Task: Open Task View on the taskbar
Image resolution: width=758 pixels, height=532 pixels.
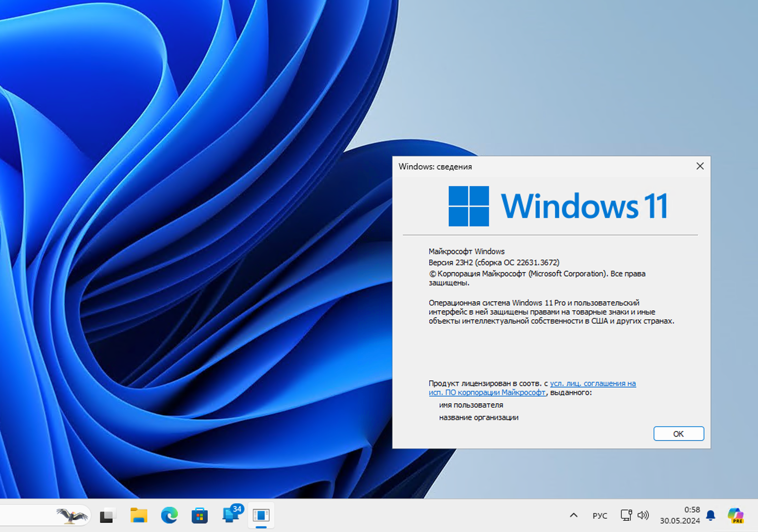Action: pyautogui.click(x=108, y=515)
